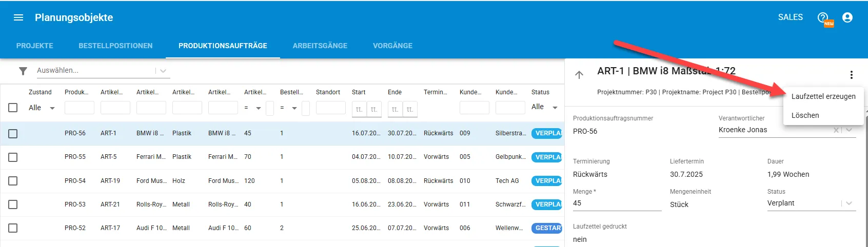868x247 pixels.
Task: Check the PRO-53 row checkbox
Action: 13,204
